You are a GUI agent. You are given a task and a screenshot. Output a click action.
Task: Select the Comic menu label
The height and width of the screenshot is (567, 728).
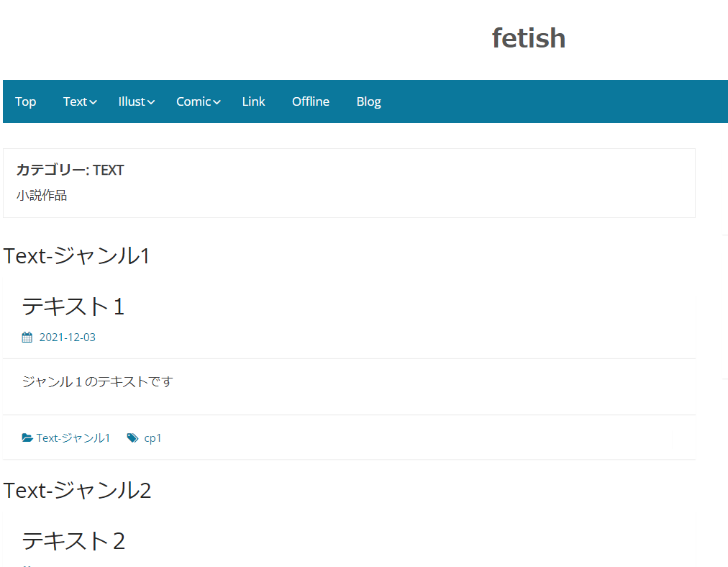coord(194,101)
